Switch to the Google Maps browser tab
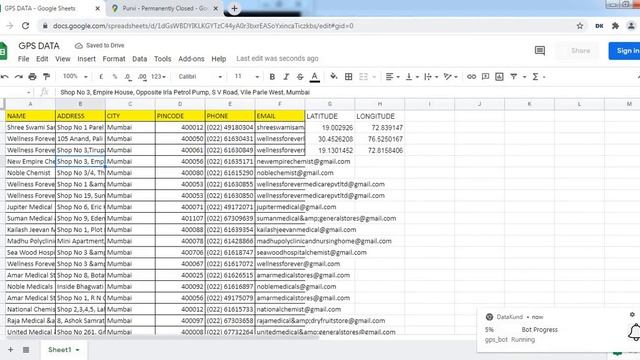Image resolution: width=640 pixels, height=360 pixels. click(165, 8)
